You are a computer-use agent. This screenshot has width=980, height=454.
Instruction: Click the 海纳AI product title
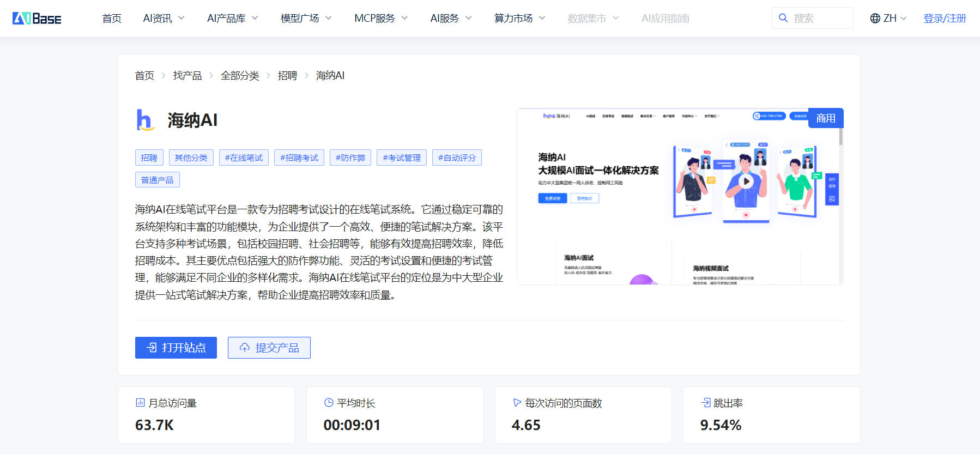coord(192,120)
